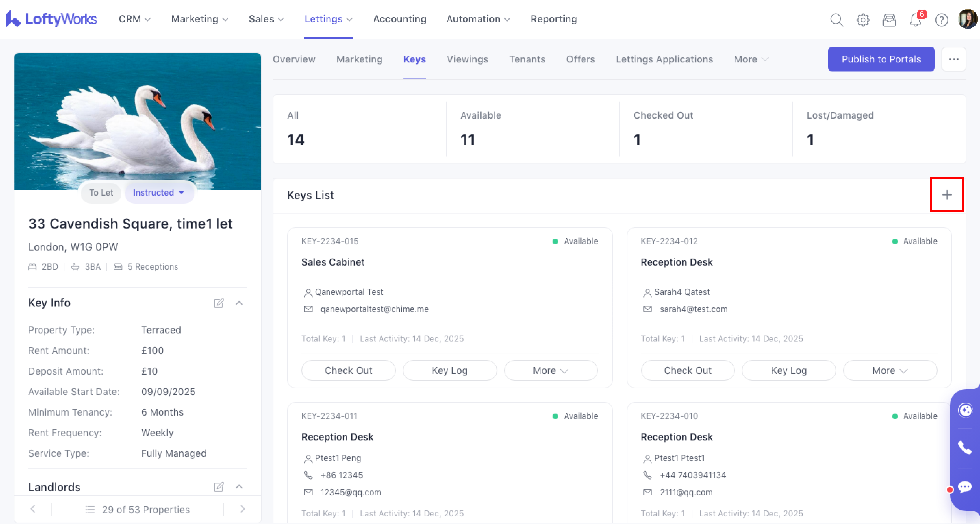Image resolution: width=980 pixels, height=524 pixels.
Task: Edit Landlords section pencil icon
Action: (x=219, y=487)
